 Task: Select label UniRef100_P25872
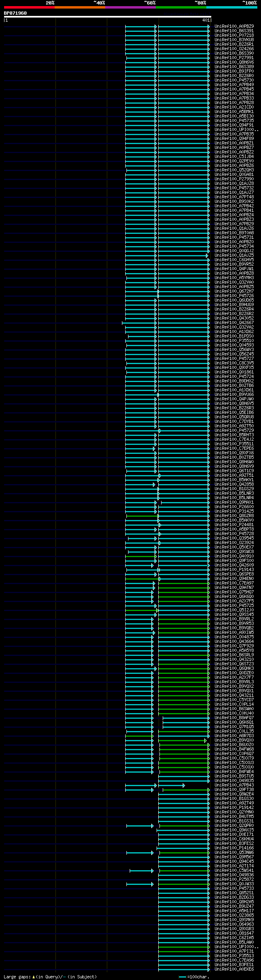tap(234, 879)
